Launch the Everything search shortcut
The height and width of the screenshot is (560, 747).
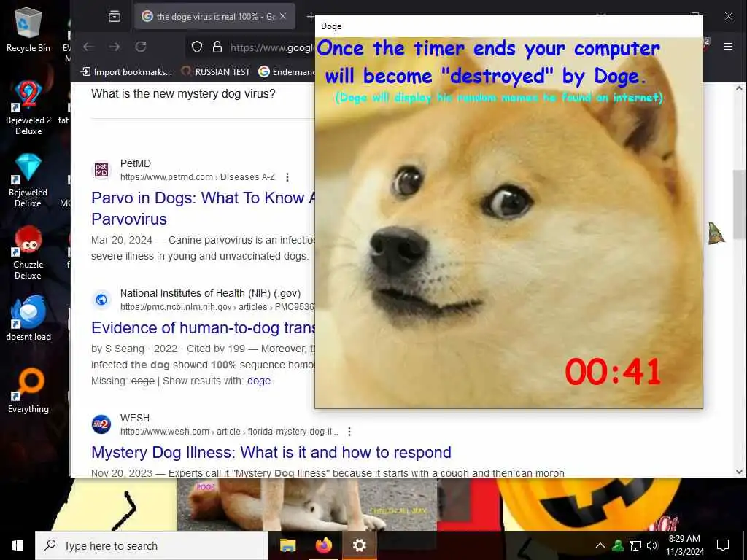coord(28,391)
